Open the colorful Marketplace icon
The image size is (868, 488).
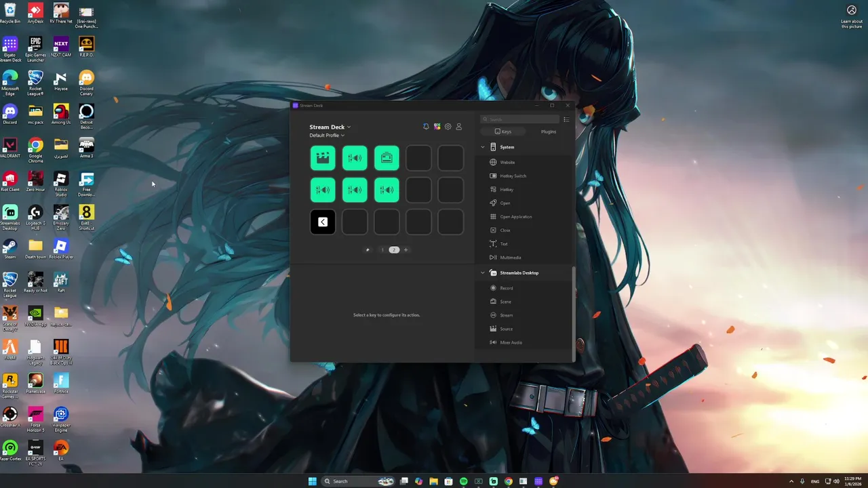[x=437, y=127]
